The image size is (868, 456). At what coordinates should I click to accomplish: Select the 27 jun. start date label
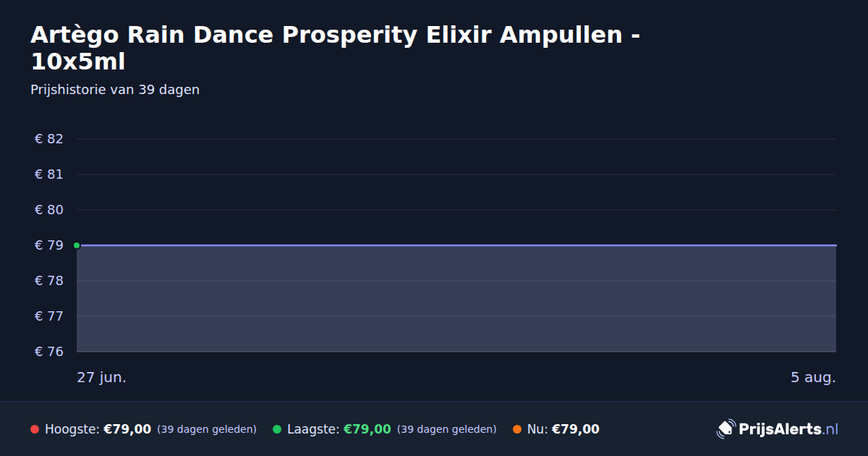[102, 377]
